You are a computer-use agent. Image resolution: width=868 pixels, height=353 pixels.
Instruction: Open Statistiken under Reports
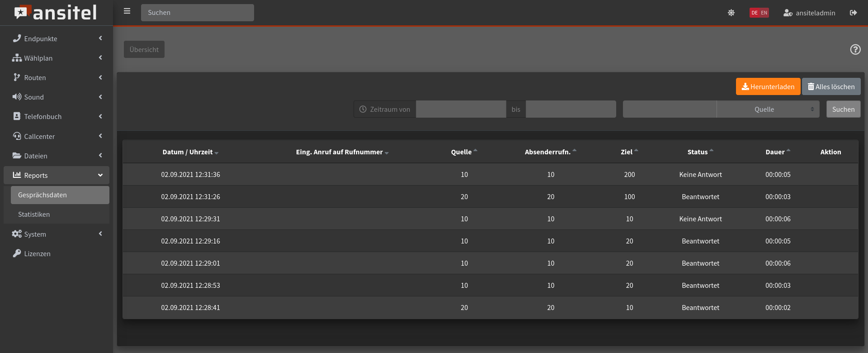(x=34, y=215)
